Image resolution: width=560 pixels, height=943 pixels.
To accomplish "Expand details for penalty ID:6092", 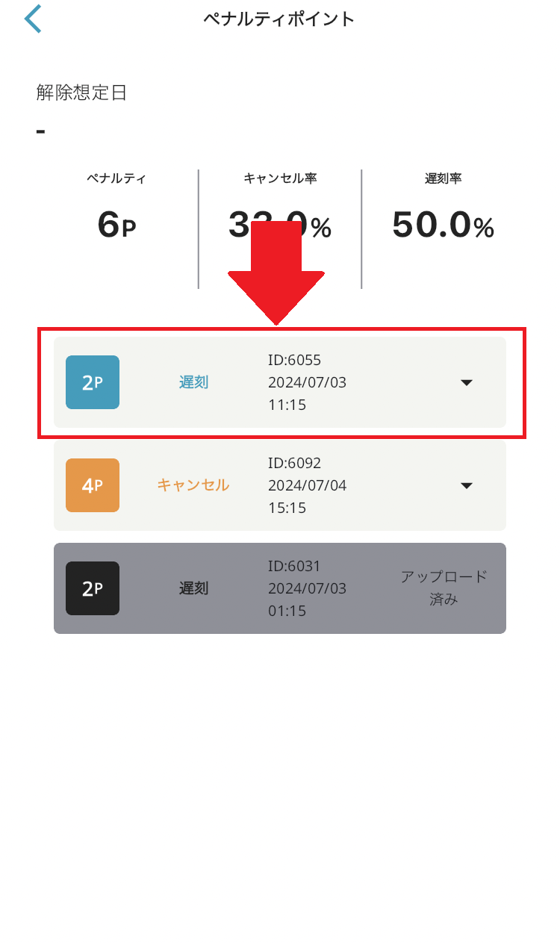I will click(466, 485).
